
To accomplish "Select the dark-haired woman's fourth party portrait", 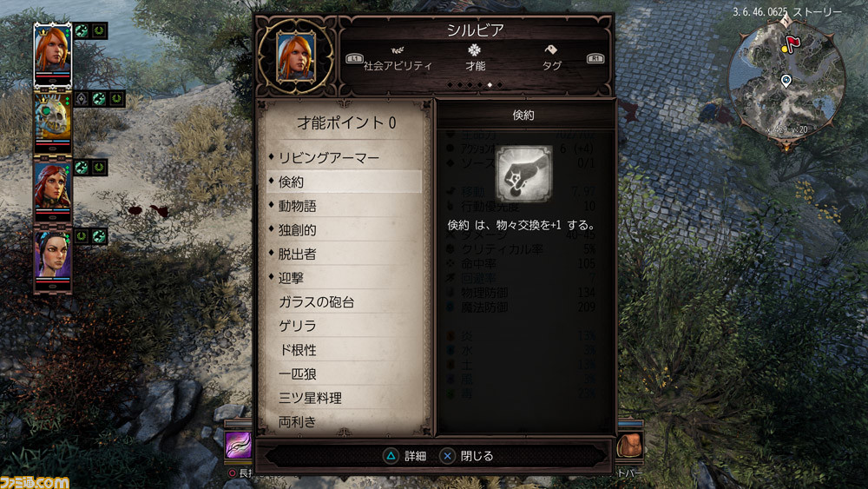I will tap(53, 257).
